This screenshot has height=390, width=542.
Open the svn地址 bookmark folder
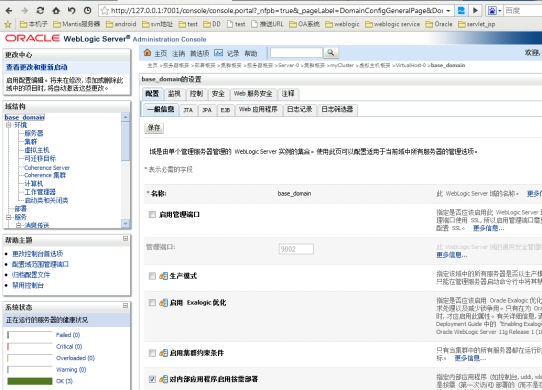tap(157, 24)
